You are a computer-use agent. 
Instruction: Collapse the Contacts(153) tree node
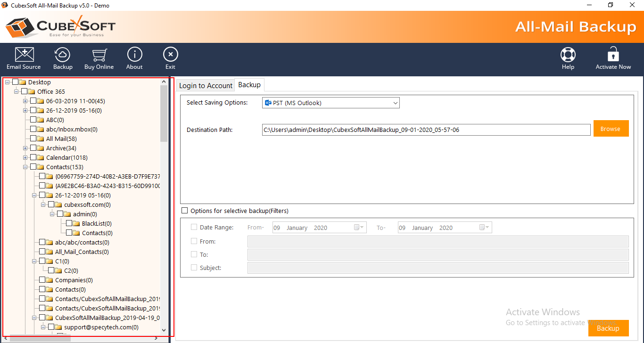click(x=25, y=167)
